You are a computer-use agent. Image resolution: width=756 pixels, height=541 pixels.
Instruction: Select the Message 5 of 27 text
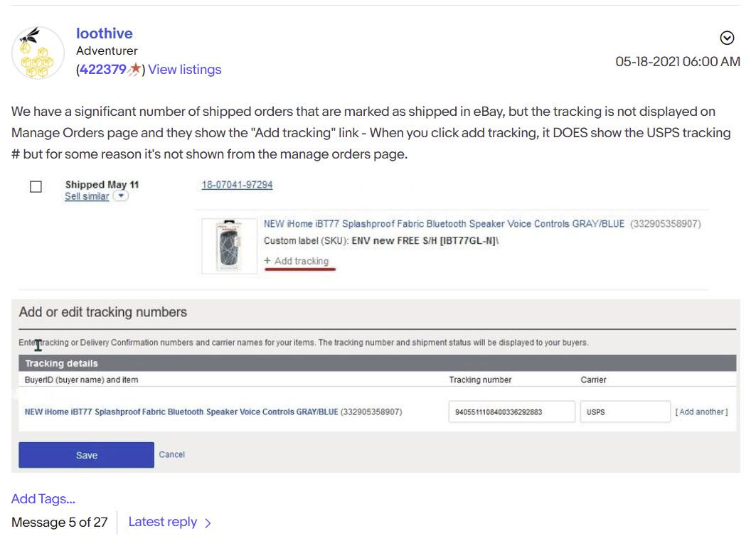coord(59,523)
